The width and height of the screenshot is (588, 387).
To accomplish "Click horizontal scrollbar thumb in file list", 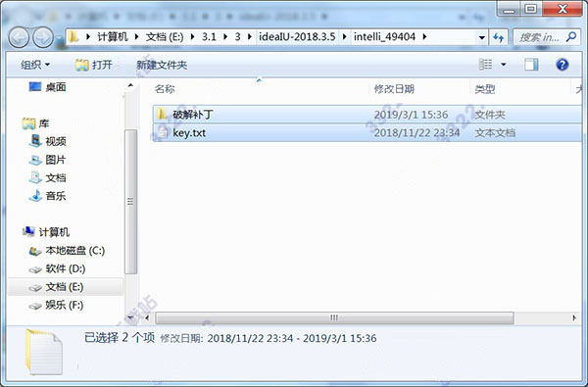I will tap(334, 318).
